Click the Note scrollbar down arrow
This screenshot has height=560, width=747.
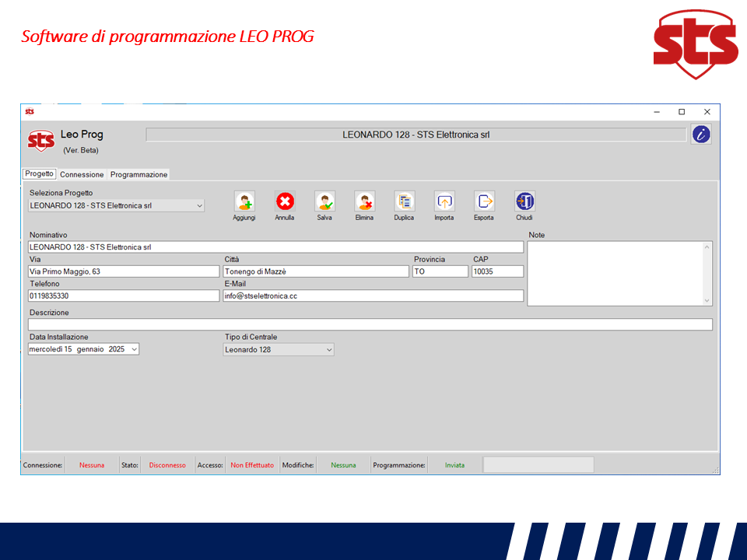[707, 300]
